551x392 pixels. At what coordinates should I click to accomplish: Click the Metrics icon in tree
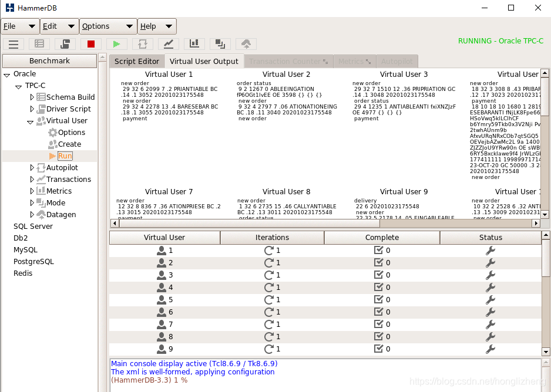(x=41, y=191)
